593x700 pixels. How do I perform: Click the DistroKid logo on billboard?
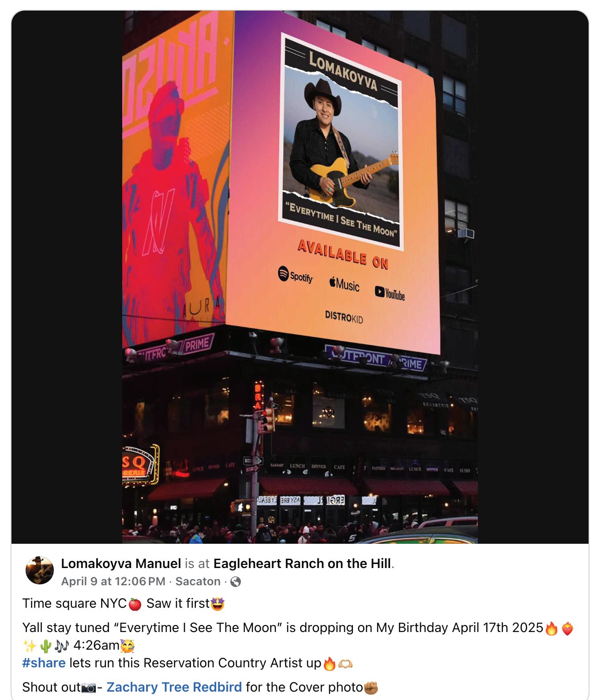(344, 316)
